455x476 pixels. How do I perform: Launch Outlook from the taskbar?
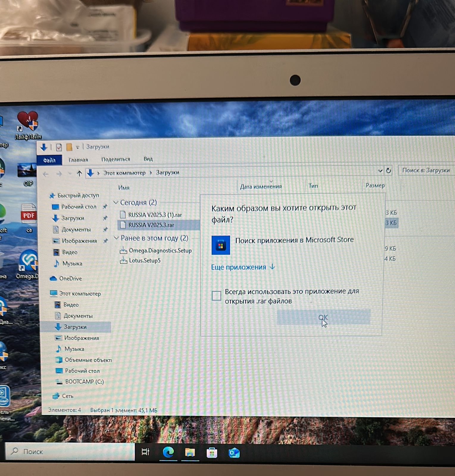tap(234, 453)
